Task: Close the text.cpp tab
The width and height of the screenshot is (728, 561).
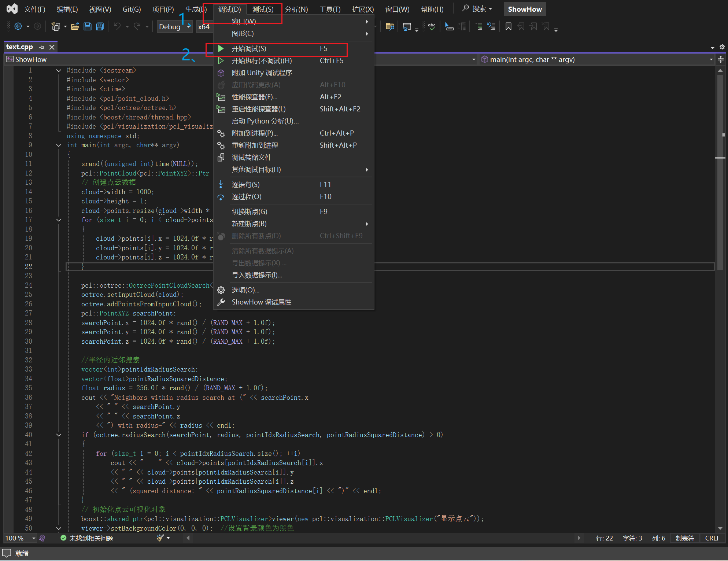Action: click(52, 47)
